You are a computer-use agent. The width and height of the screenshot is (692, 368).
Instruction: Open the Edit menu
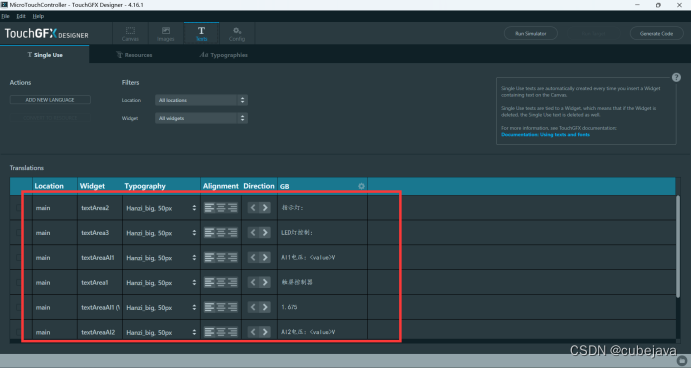21,16
